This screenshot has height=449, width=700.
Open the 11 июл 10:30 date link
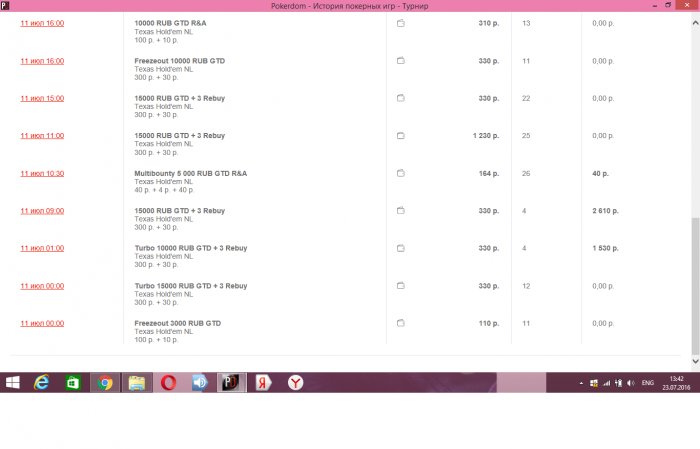[x=42, y=173]
